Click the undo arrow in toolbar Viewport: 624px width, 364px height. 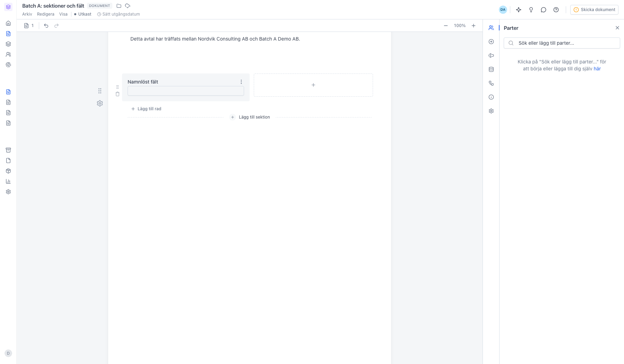coord(46,26)
